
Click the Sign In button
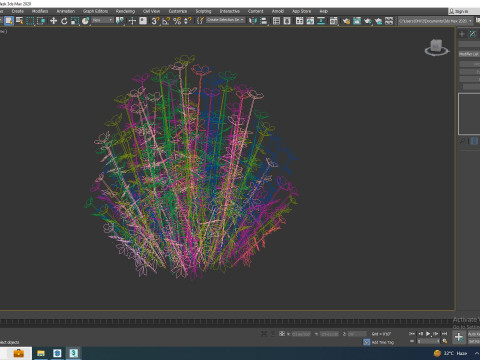[462, 11]
